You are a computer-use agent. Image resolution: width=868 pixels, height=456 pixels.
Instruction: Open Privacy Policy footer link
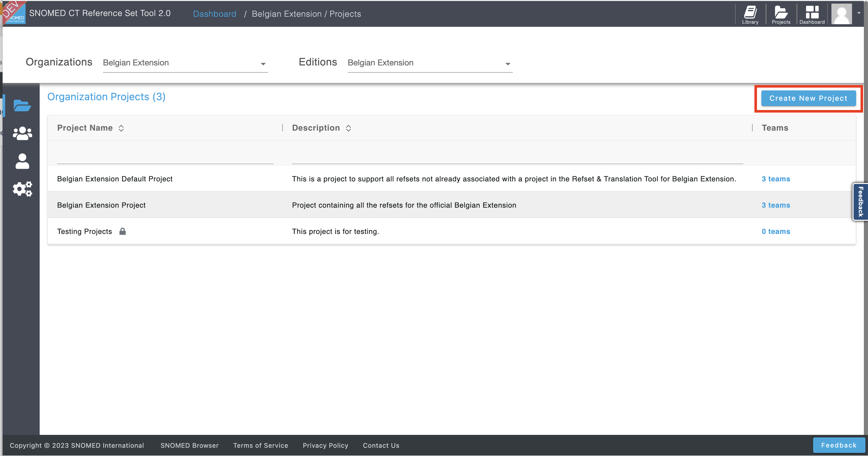[x=325, y=445]
